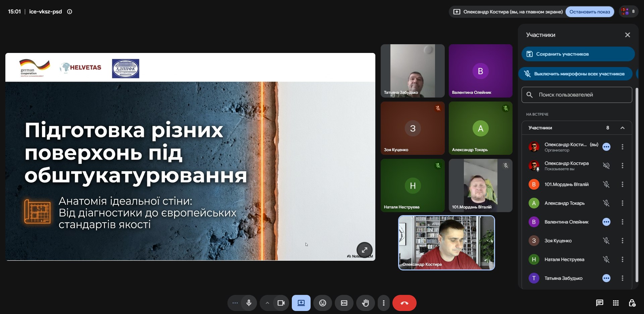Click Остановить показ button
This screenshot has height=314, width=644.
click(x=590, y=12)
